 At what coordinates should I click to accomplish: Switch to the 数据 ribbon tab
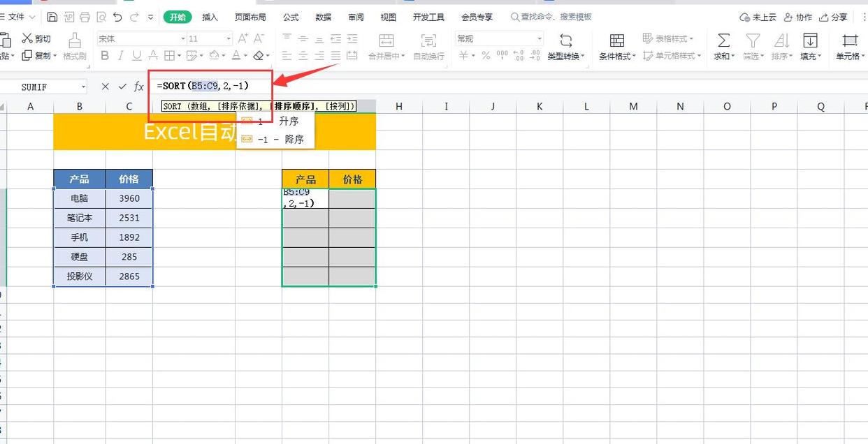(x=323, y=17)
